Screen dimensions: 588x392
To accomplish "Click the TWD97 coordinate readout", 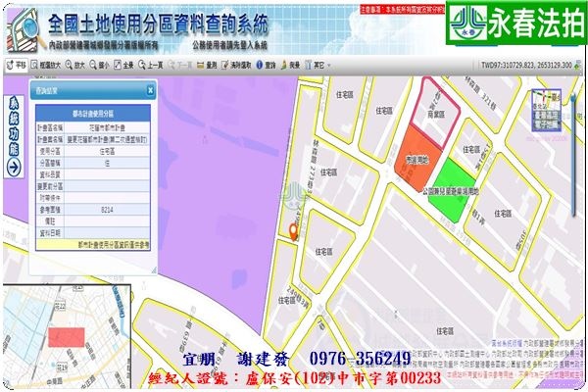I will tap(526, 65).
